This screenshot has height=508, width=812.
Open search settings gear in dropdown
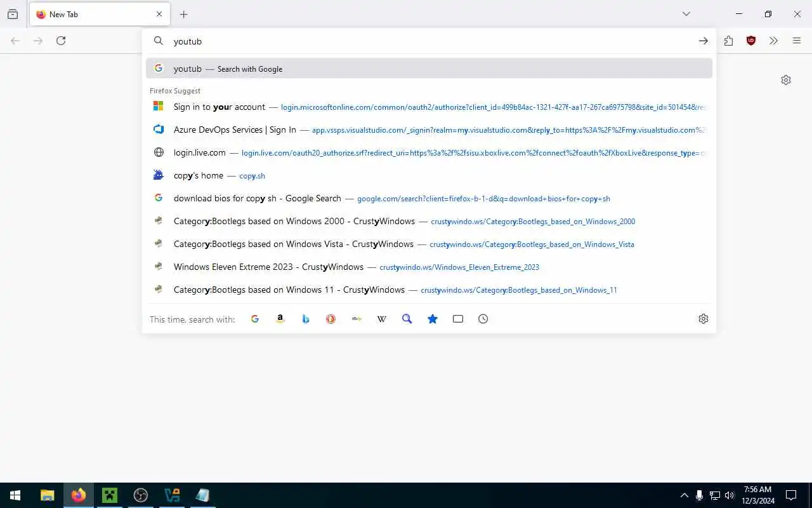(x=703, y=319)
